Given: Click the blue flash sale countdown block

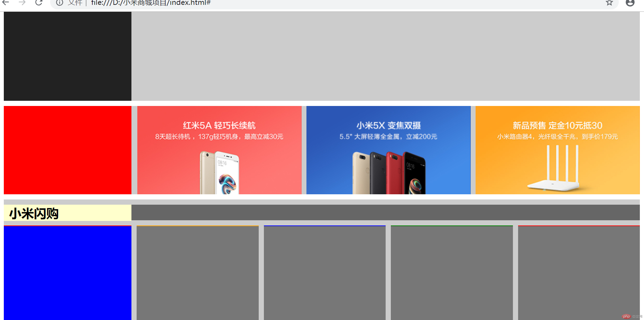Looking at the screenshot, I should point(67,273).
